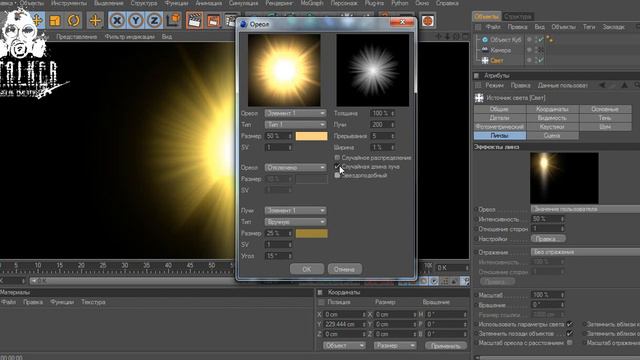Click the orange plus icon before the X axis button
The image size is (640, 360).
pyautogui.click(x=95, y=20)
